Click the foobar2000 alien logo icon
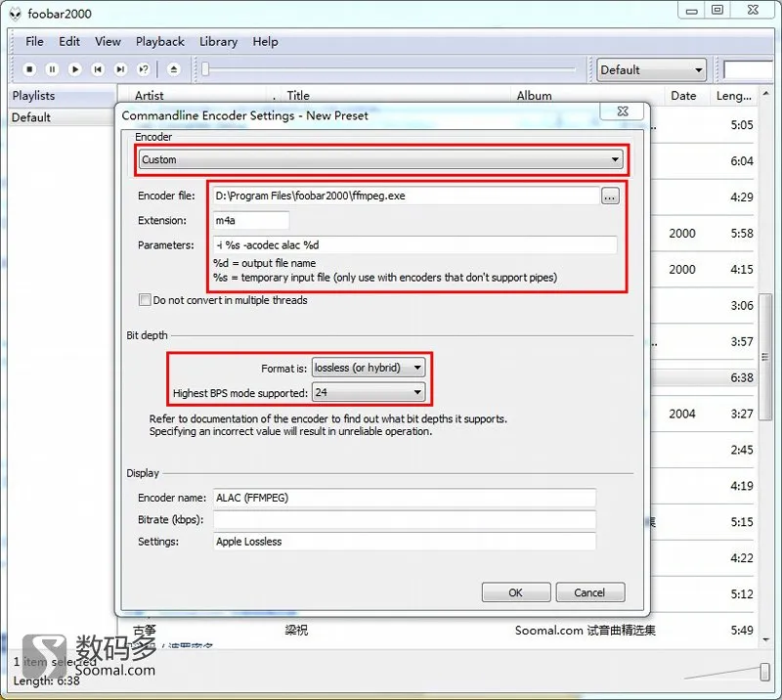This screenshot has width=782, height=700. click(x=16, y=14)
